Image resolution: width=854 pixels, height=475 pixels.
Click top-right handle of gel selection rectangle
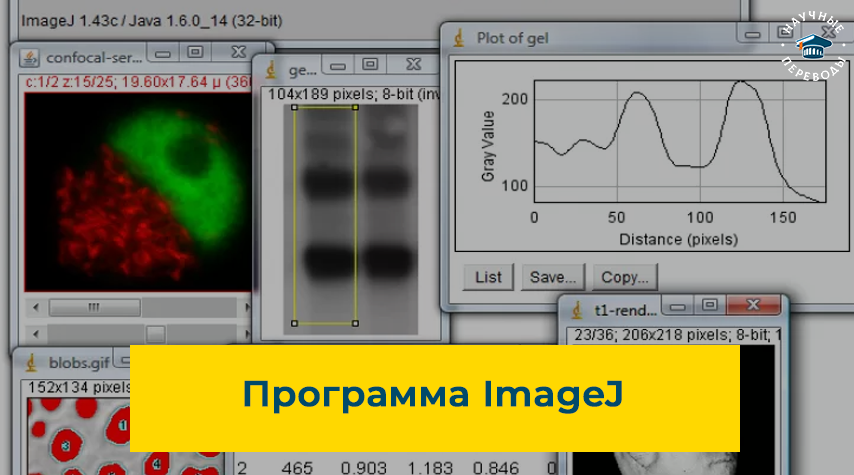pyautogui.click(x=355, y=107)
